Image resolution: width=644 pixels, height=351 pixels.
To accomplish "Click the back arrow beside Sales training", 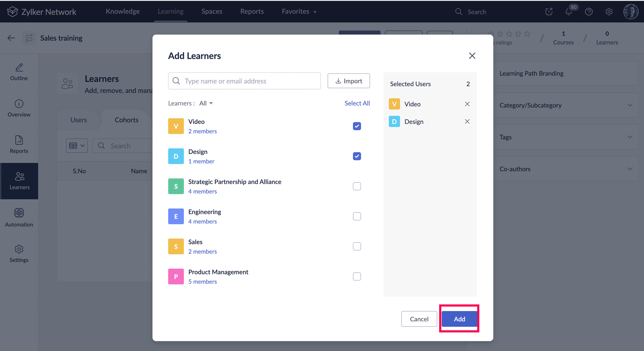I will tap(11, 38).
